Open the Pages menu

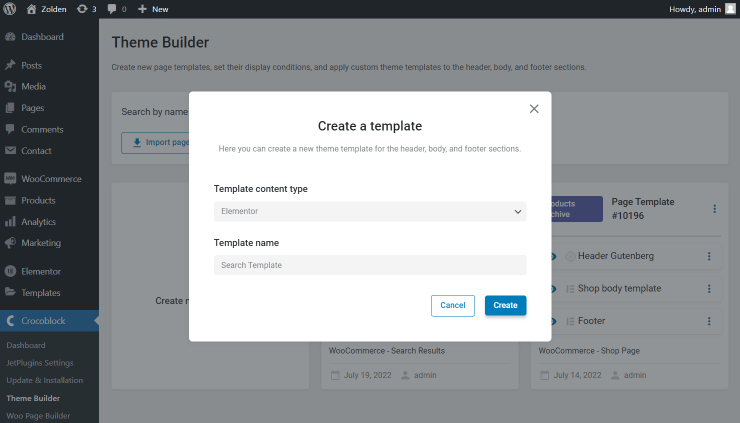32,108
